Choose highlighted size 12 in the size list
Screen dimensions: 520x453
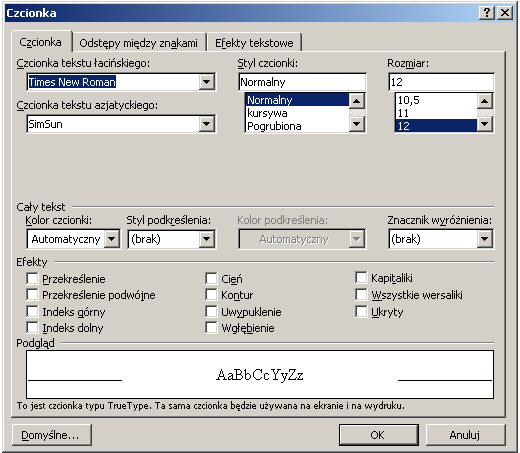436,126
